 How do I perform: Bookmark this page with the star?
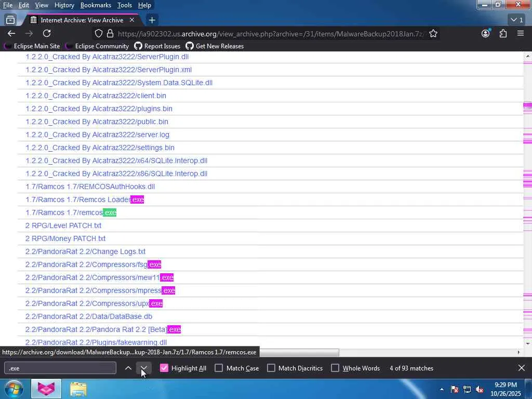[x=433, y=34]
